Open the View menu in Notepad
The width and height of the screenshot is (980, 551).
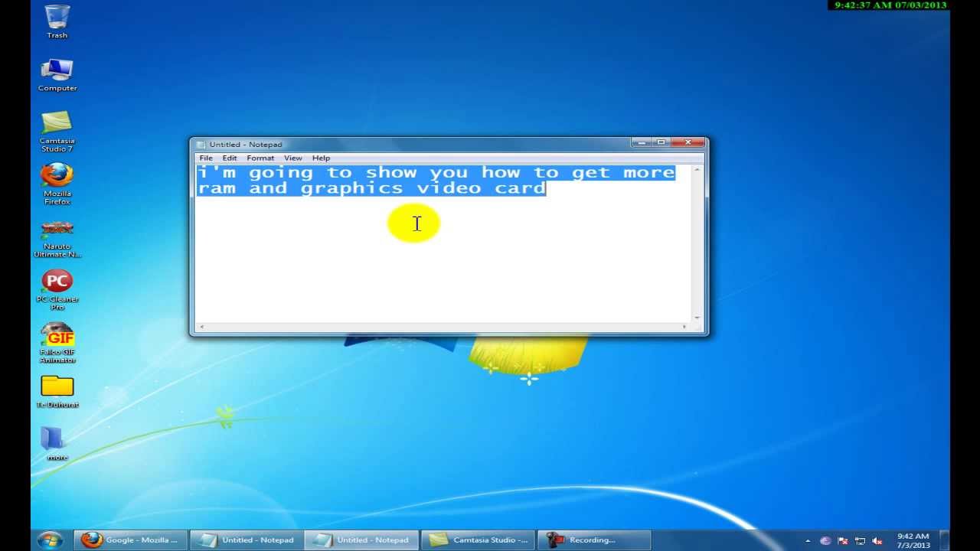coord(293,158)
